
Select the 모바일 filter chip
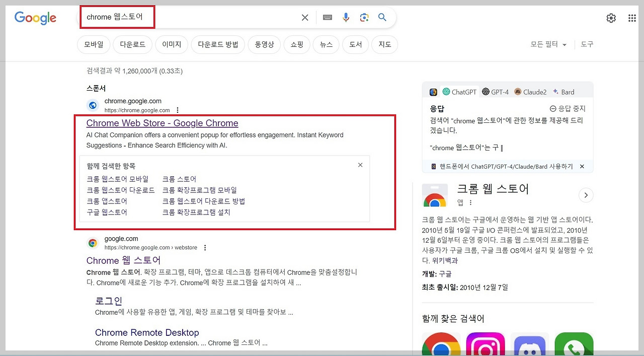coord(94,44)
